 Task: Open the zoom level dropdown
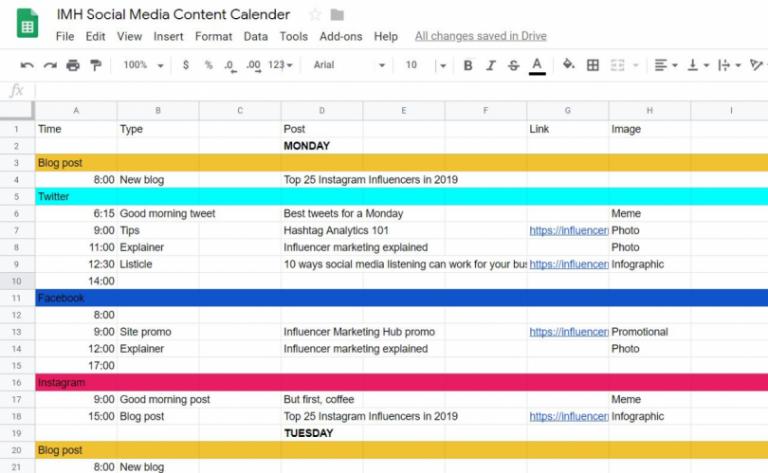[143, 65]
